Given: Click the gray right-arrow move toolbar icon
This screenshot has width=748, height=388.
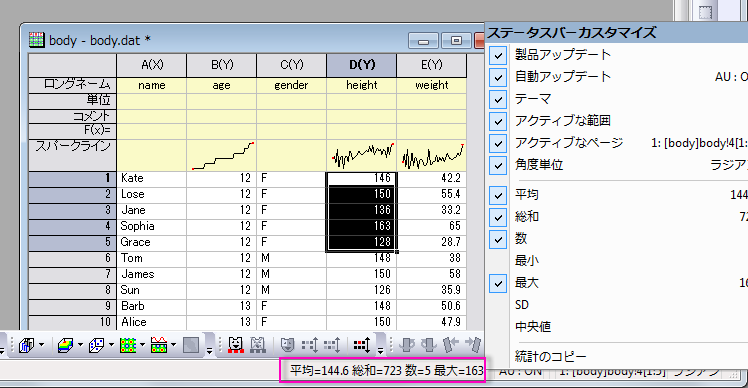Looking at the screenshot, I should 473,345.
